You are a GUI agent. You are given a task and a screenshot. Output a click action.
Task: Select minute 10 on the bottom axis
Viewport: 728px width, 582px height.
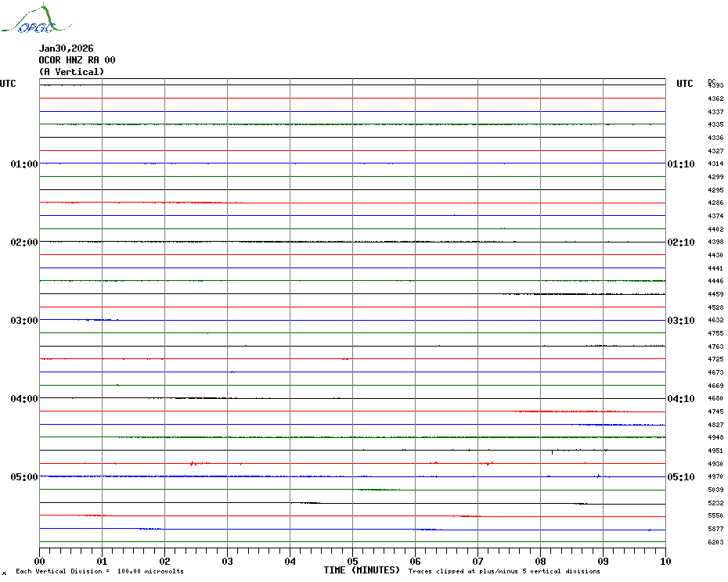(665, 561)
